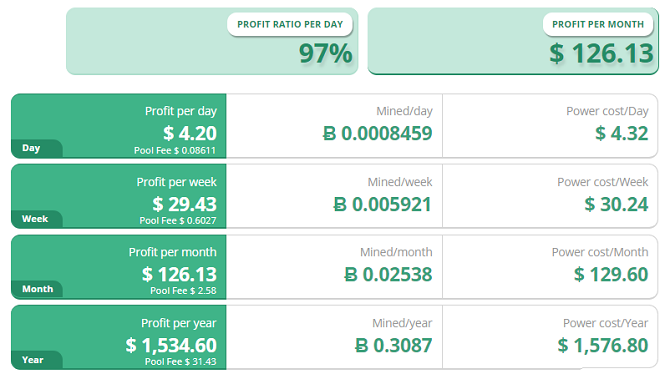Select the Mined/week label
This screenshot has height=374, width=670.
[x=400, y=182]
